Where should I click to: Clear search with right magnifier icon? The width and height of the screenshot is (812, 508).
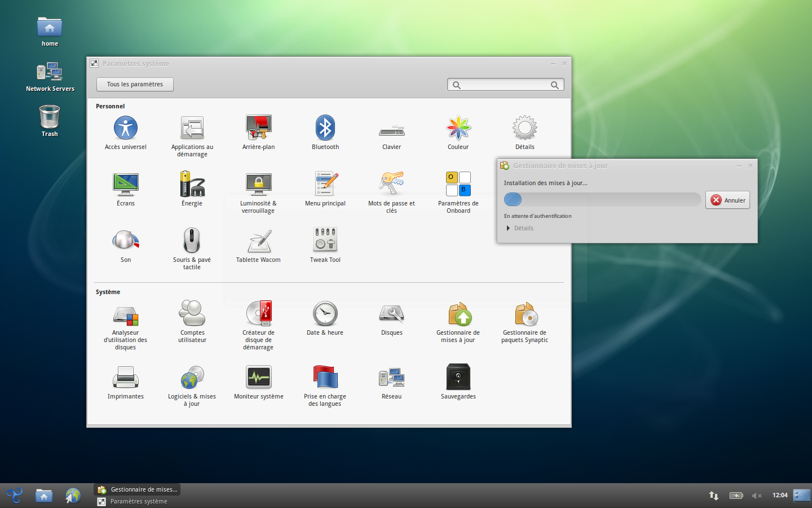pyautogui.click(x=555, y=85)
